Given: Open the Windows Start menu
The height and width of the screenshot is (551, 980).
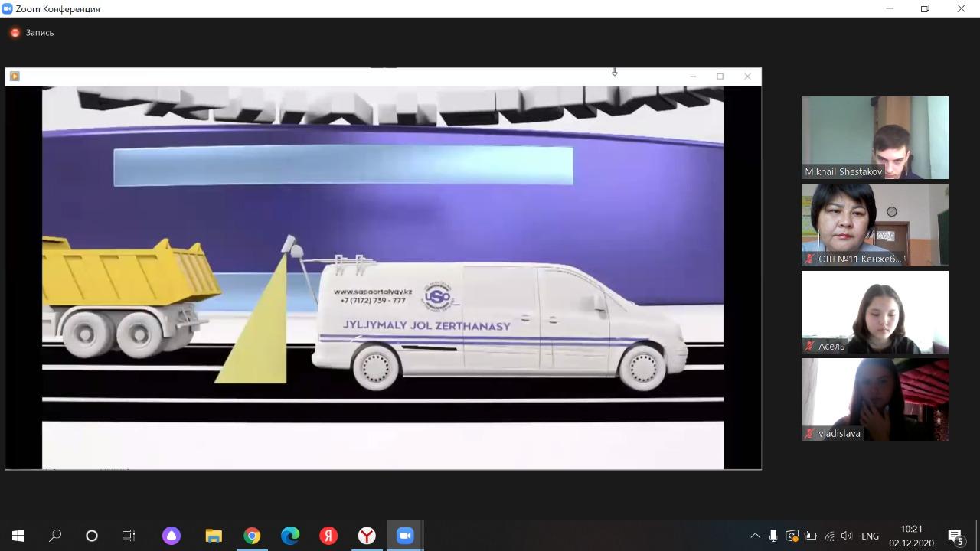Looking at the screenshot, I should (x=18, y=536).
